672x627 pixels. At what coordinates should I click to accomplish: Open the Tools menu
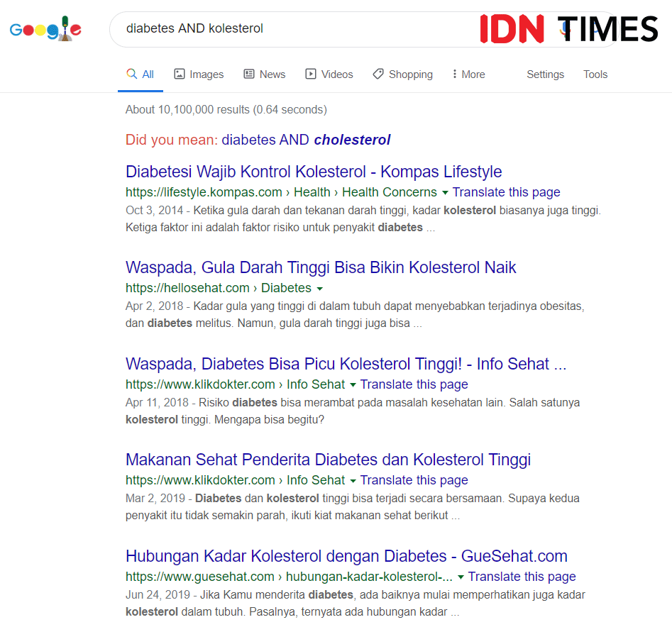(595, 74)
